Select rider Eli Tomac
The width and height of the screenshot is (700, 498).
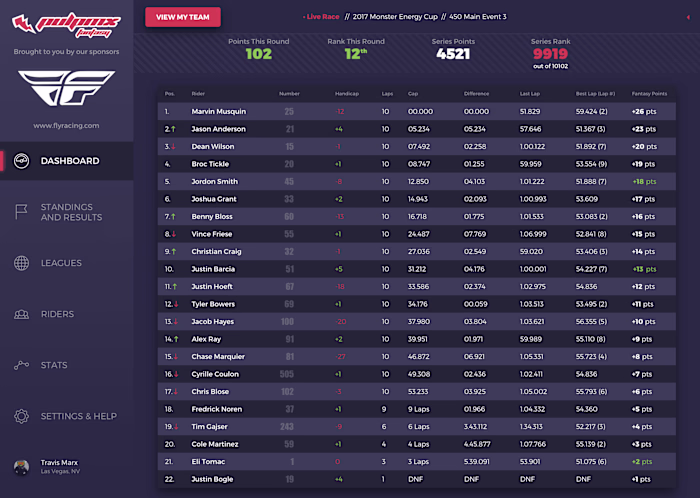click(208, 461)
